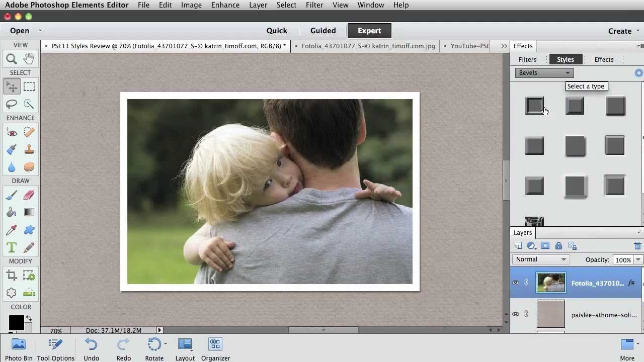Screen dimensions: 644x362
Task: Create a new layer in Layers panel
Action: (x=518, y=246)
